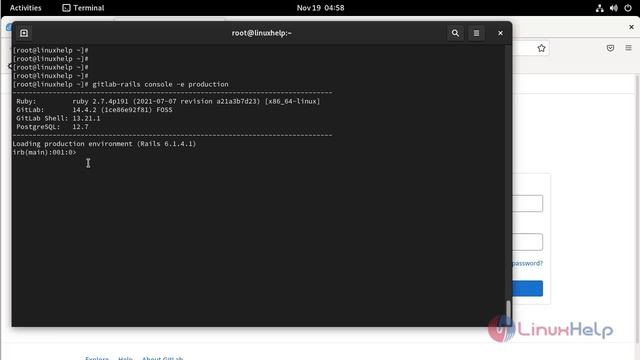Click the 'GitLab: 14.4.2' line
This screenshot has width=640, height=360.
click(94, 110)
